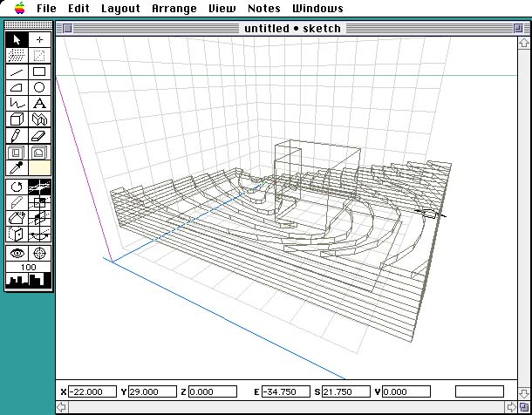
Task: Open the Arrange menu
Action: [x=174, y=9]
